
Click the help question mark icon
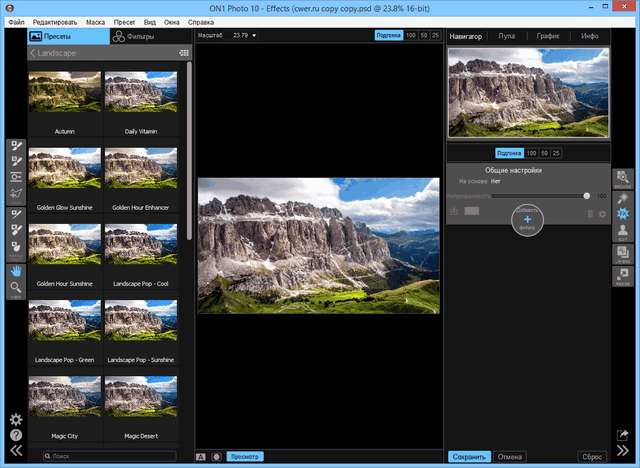click(16, 435)
